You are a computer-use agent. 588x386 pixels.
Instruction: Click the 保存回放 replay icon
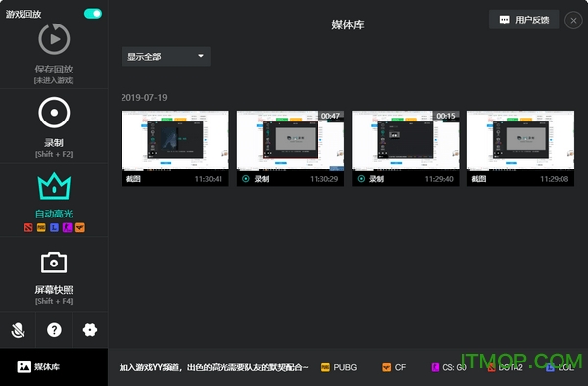tap(54, 39)
